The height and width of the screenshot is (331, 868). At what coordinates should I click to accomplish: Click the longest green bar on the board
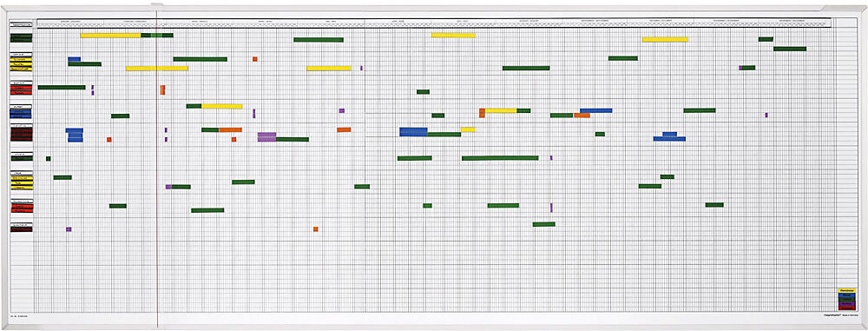point(500,158)
